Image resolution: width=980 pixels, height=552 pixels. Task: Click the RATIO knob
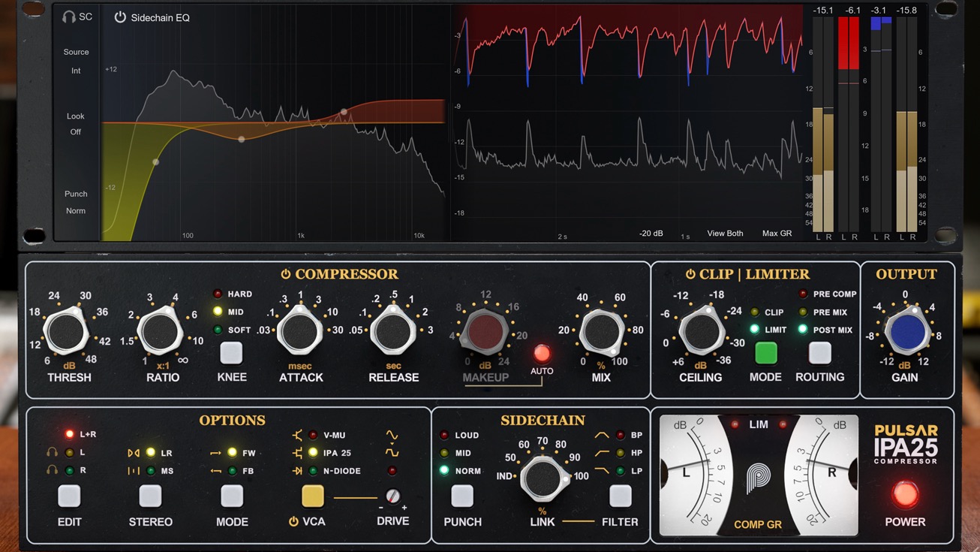(x=160, y=330)
